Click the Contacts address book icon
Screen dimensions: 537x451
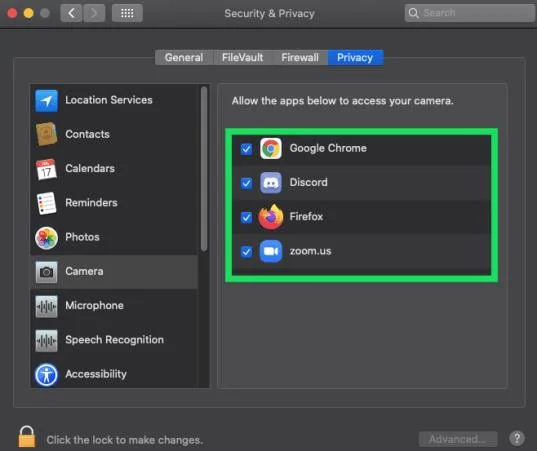pyautogui.click(x=46, y=134)
